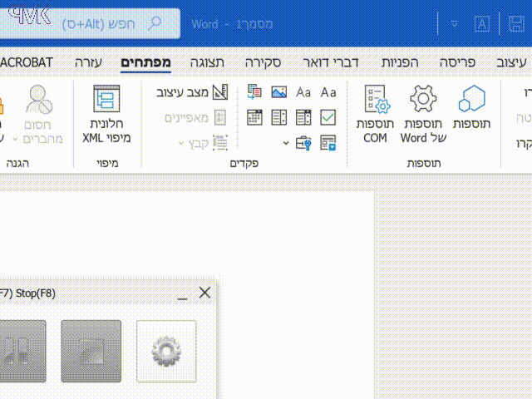Open the hexagon תוספות add-ins button

[472, 108]
